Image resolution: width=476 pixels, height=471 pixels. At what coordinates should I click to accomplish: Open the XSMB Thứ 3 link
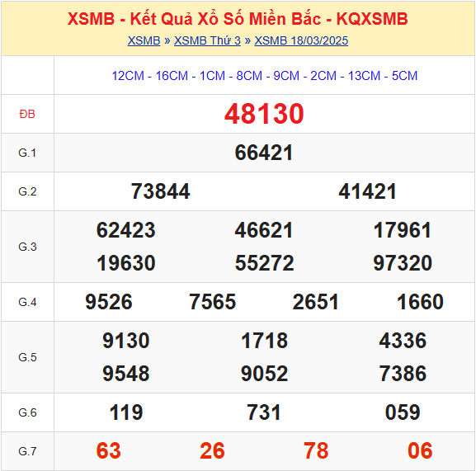coord(207,40)
